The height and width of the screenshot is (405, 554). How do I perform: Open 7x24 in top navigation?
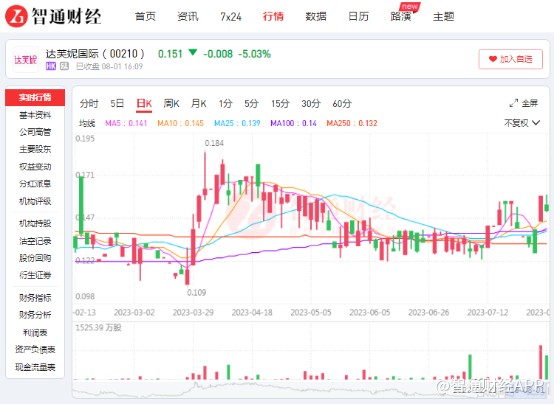point(231,17)
